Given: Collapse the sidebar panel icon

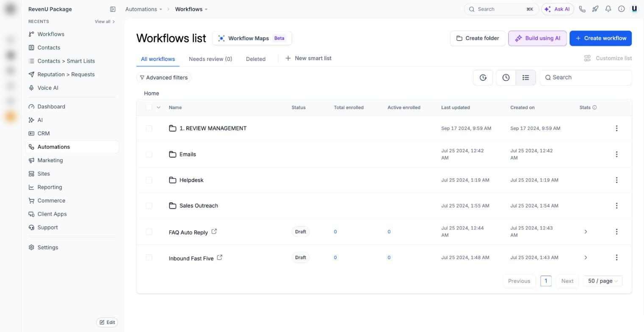Looking at the screenshot, I should click(x=113, y=9).
